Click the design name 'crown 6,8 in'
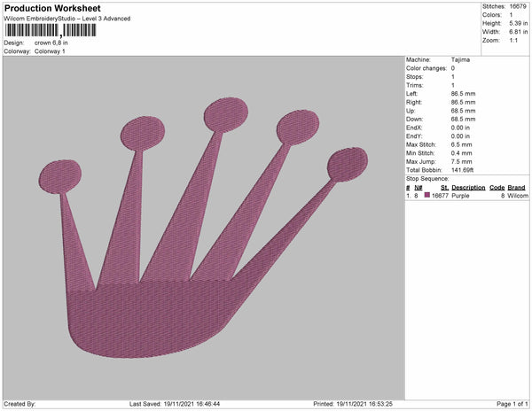532x411 pixels. point(51,43)
